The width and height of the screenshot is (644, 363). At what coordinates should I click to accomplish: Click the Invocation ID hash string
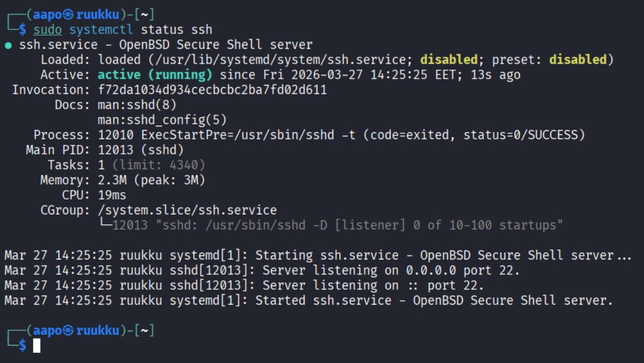[212, 90]
